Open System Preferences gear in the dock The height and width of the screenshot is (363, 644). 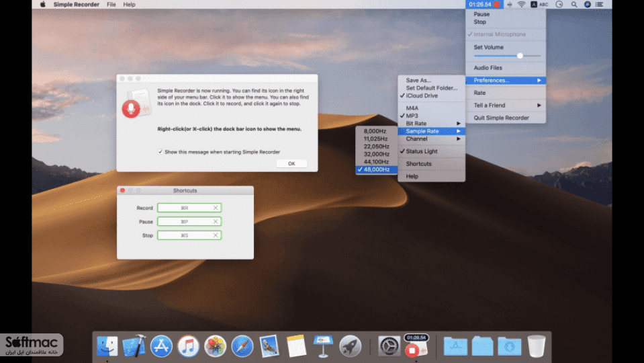(x=389, y=346)
